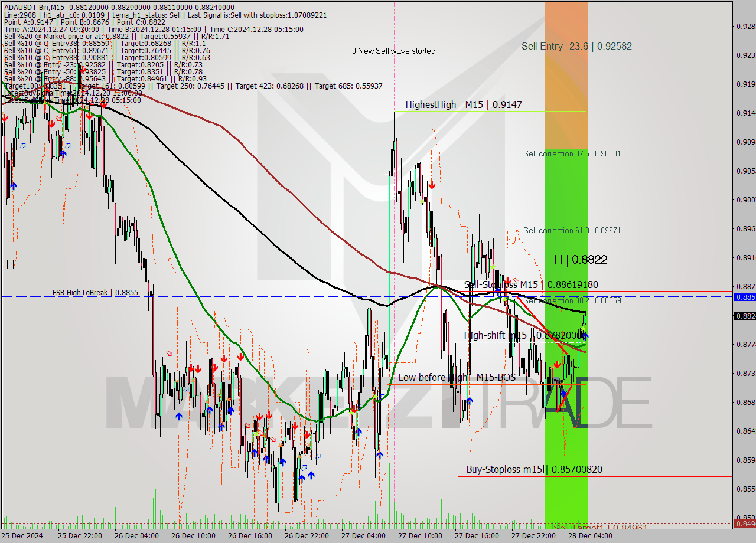Click the 'HighestHigh M15 | 0.9147' label
The width and height of the screenshot is (756, 543).
(x=464, y=104)
